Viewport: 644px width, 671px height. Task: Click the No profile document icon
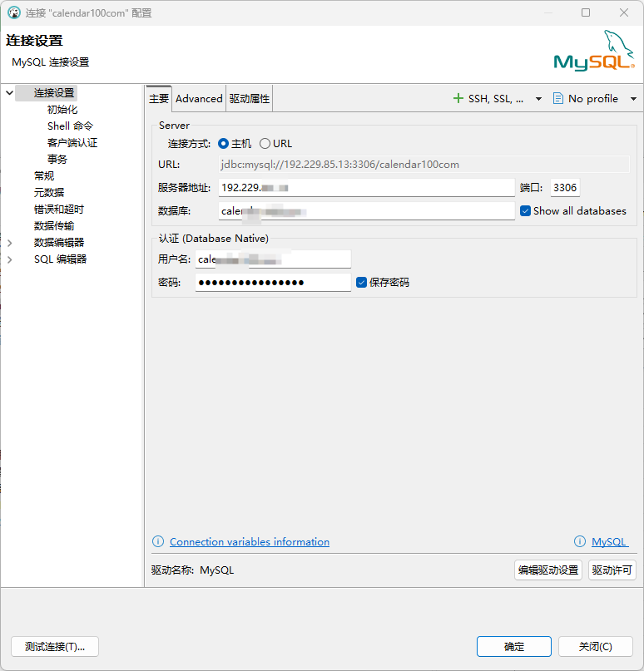coord(558,98)
